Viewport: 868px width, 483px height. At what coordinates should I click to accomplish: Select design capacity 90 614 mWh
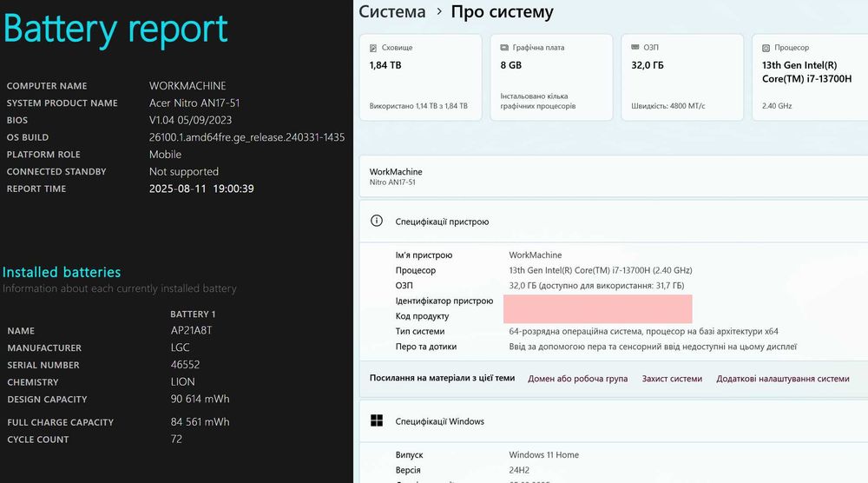pos(200,400)
